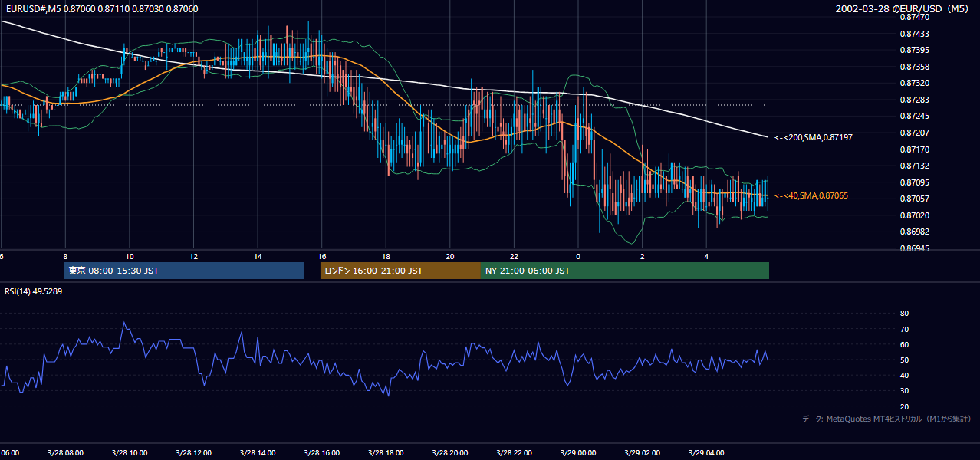Click the Tokyo 08:00-15:30 JST session bar
This screenshot has width=980, height=460.
point(184,271)
